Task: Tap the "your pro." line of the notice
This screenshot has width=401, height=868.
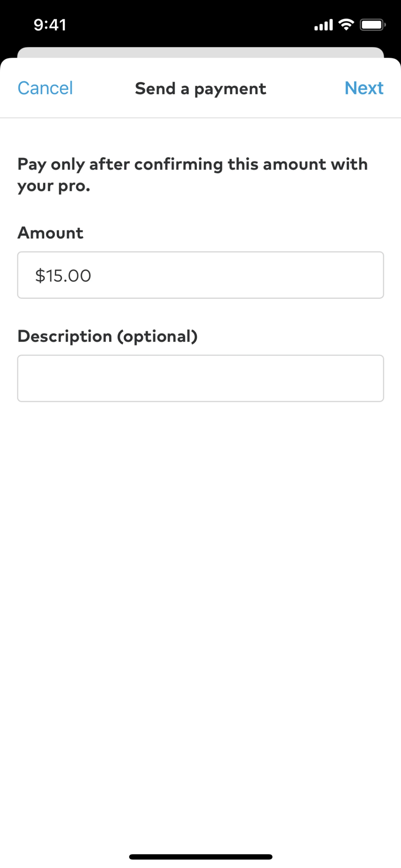Action: (54, 186)
